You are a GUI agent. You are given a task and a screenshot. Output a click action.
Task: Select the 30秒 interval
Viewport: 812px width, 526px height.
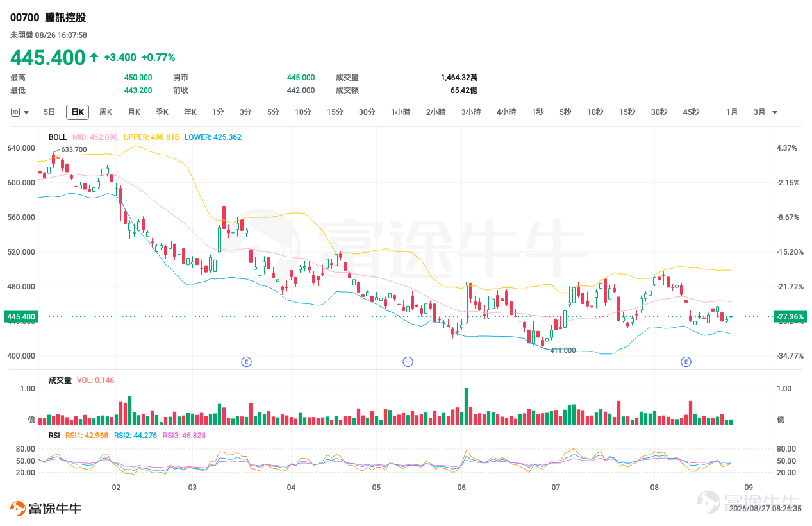tap(659, 112)
